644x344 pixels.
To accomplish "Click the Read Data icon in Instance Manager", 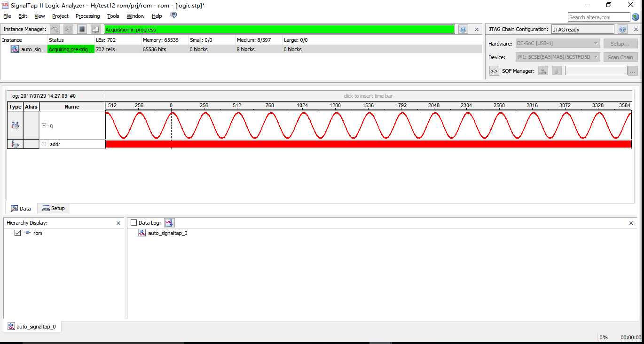I will 95,29.
